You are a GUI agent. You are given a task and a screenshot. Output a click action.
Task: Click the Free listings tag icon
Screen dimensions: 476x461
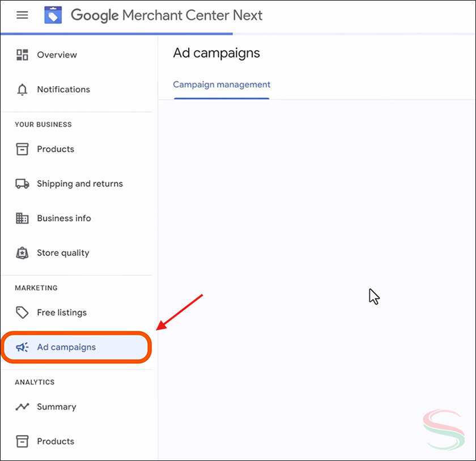(22, 312)
